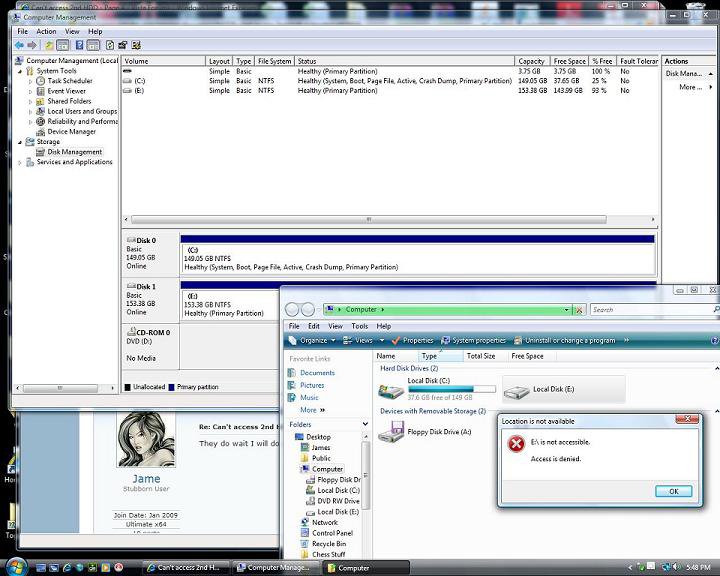
Task: Open the Edit menu in Computer window
Action: click(314, 326)
